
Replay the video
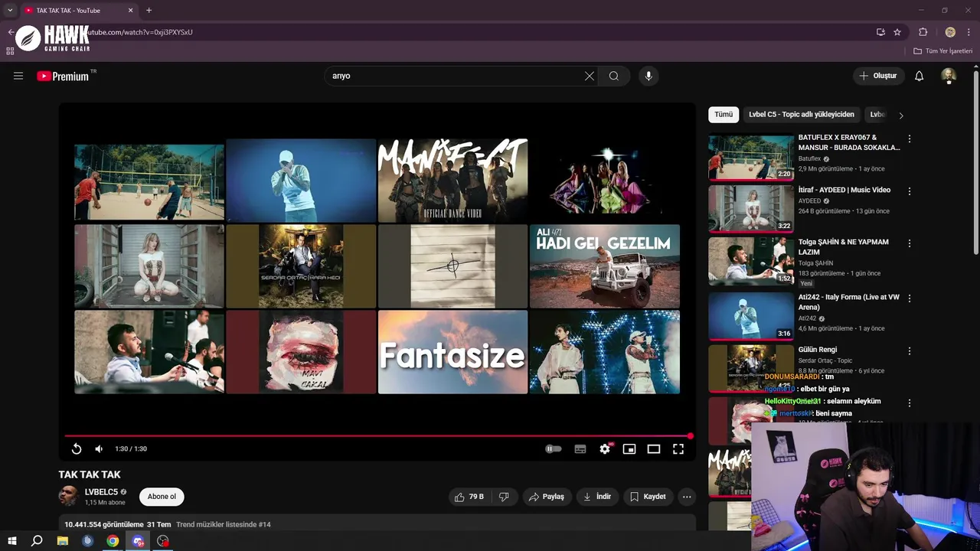(x=77, y=448)
